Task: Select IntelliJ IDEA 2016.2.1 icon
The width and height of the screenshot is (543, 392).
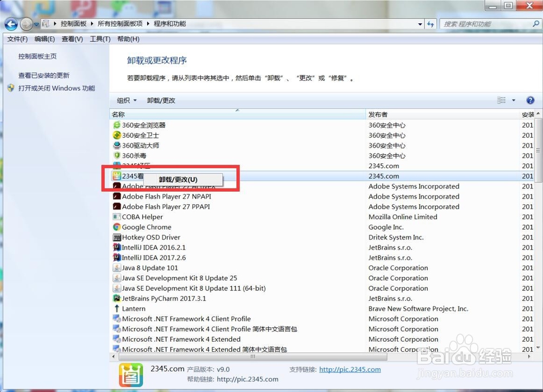Action: pyautogui.click(x=117, y=248)
